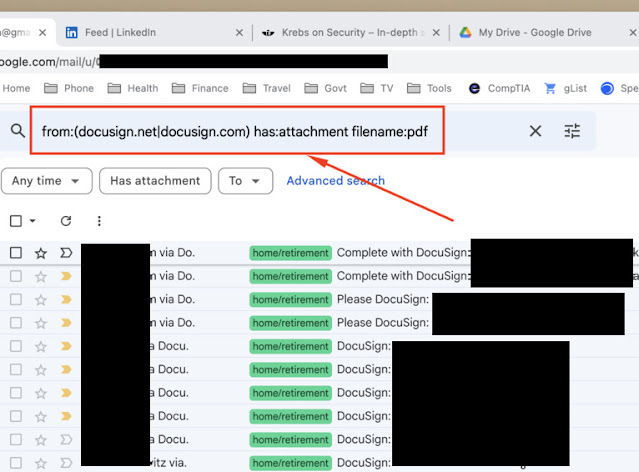Toggle importance marker on 'itz via.' email
This screenshot has width=639, height=472.
coord(66,463)
